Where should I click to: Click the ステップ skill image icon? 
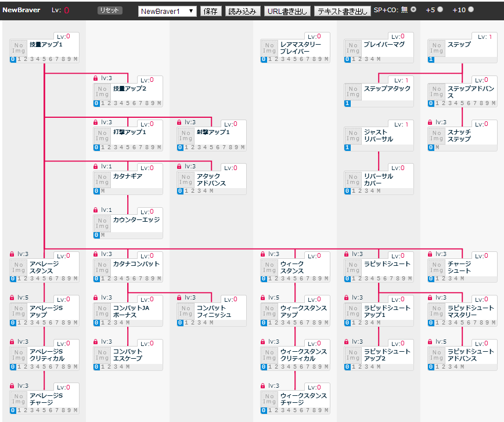[x=437, y=48]
